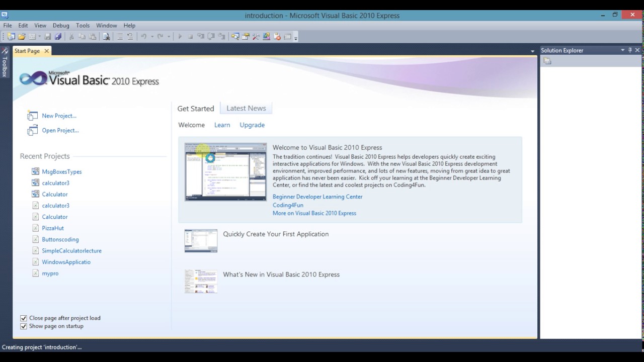Toggle Show page on startup checkbox
Viewport: 644px width, 362px height.
(23, 326)
